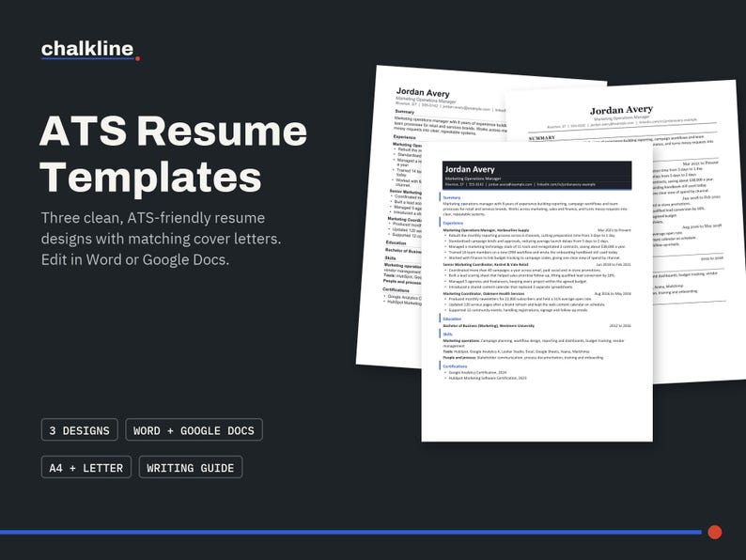Viewport: 746px width, 560px height.
Task: Click the 'SUMMARY' heading on right resume
Action: pyautogui.click(x=542, y=138)
